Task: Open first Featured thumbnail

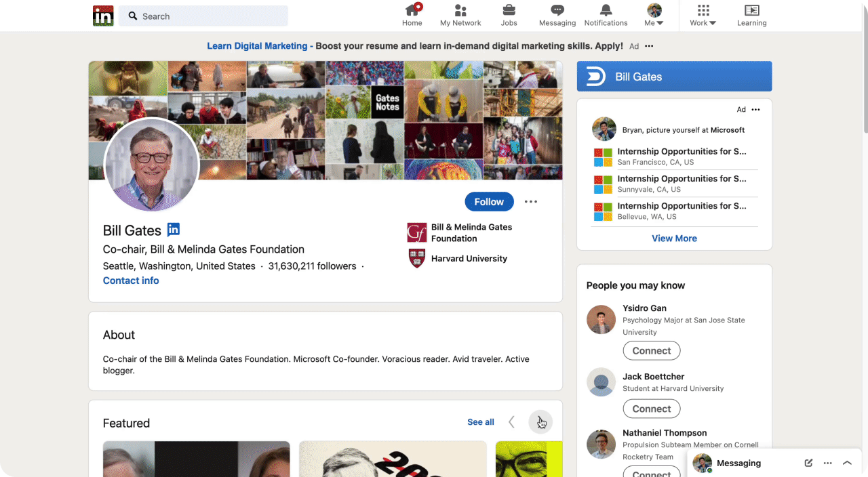Action: click(196, 459)
